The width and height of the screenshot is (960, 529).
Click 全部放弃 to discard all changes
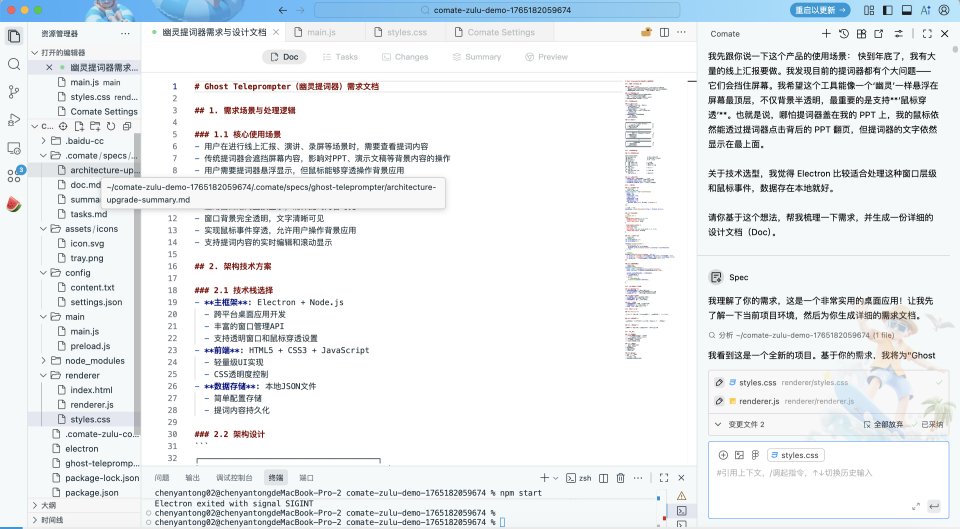[x=883, y=424]
